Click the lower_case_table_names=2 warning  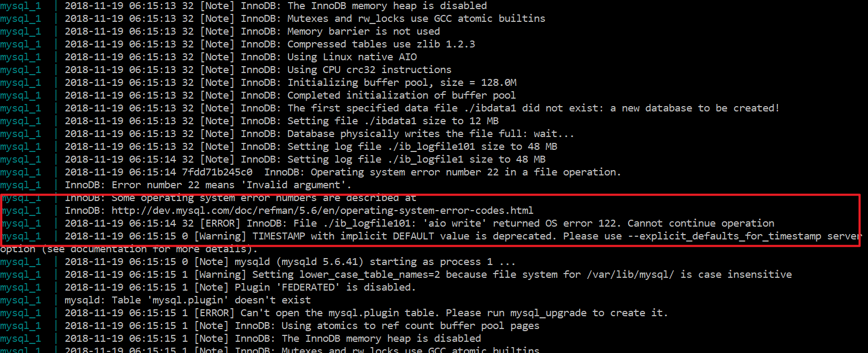point(428,275)
